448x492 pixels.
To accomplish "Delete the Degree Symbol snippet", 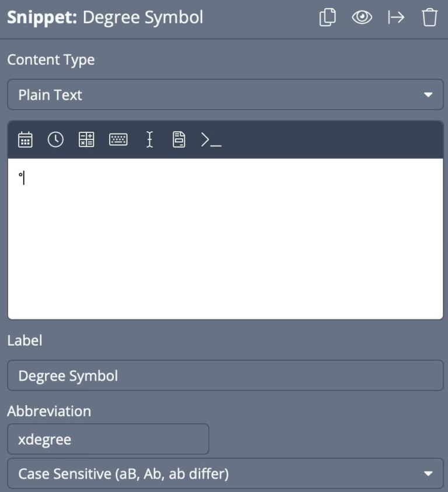I will (x=430, y=17).
